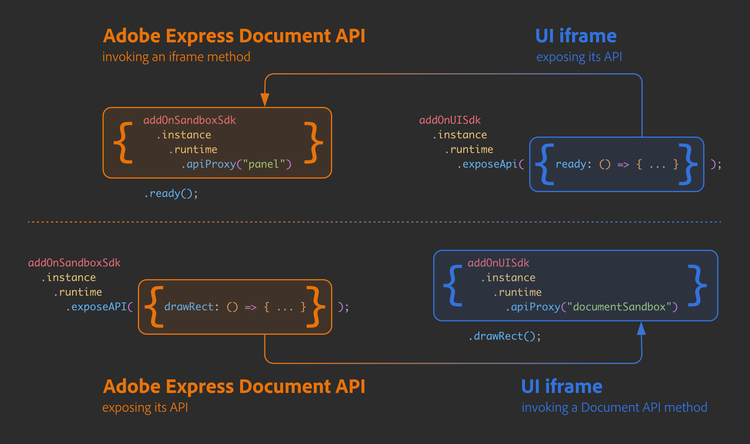
Task: Select the top "Adobe Express Document API" heading
Action: click(234, 36)
